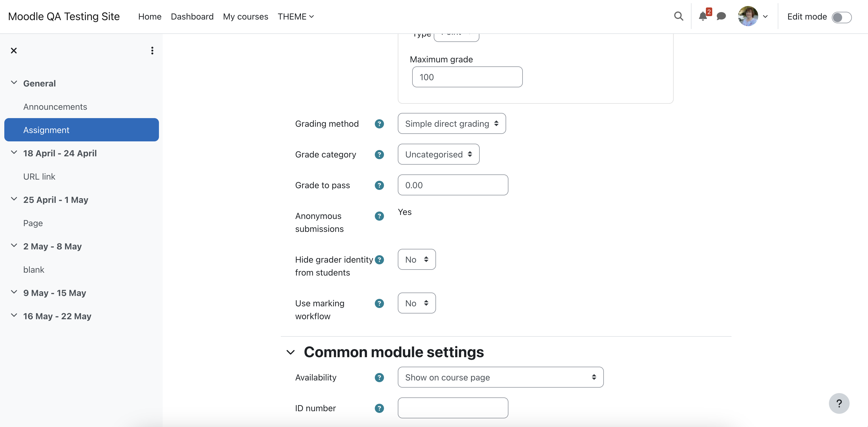This screenshot has height=427, width=868.
Task: Open the messaging speech bubble icon
Action: (721, 16)
